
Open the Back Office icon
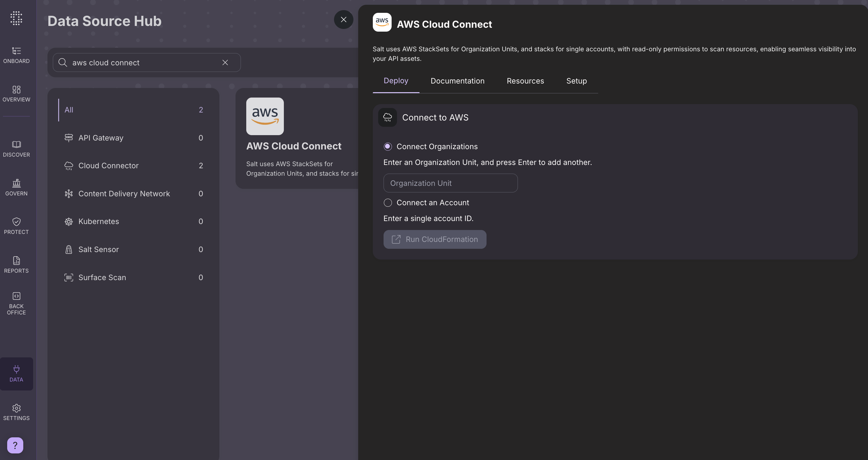[16, 296]
